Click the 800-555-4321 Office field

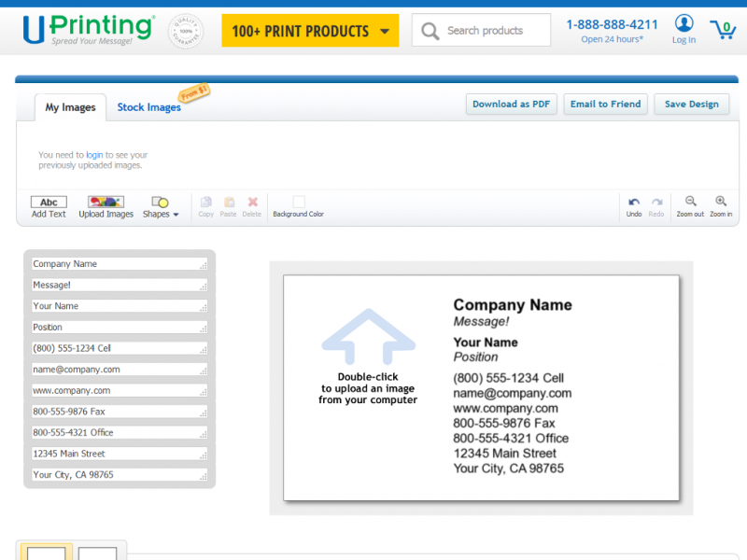pos(120,432)
